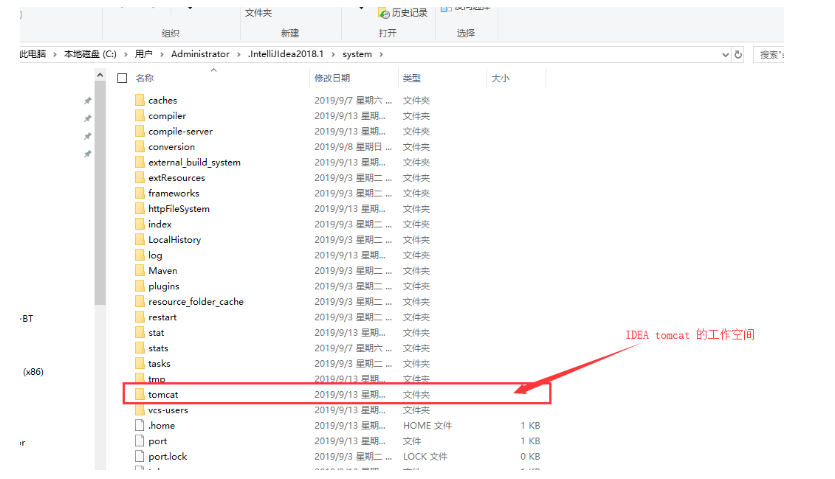Viewport: 835px width, 479px height.
Task: Click the 历史记录 ribbon label
Action: [410, 13]
